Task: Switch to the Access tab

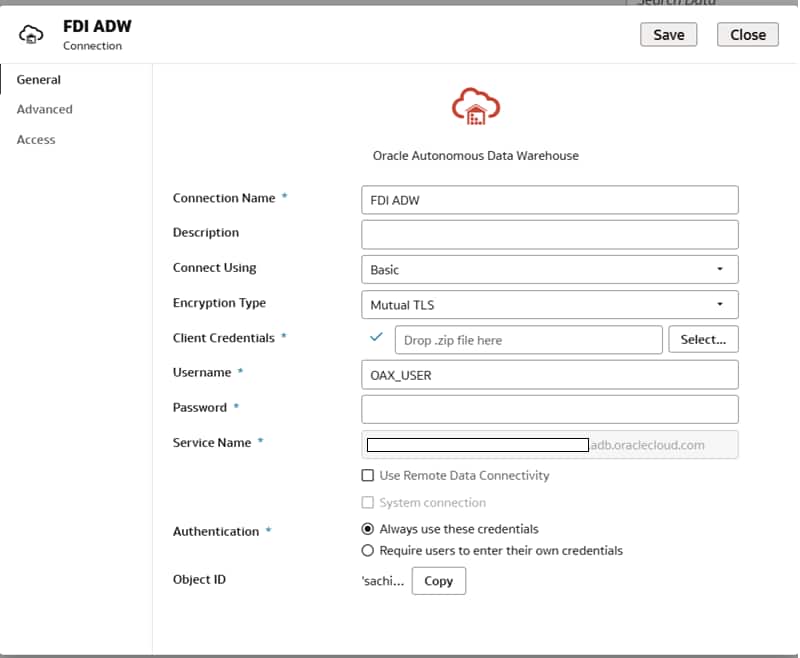Action: click(36, 140)
